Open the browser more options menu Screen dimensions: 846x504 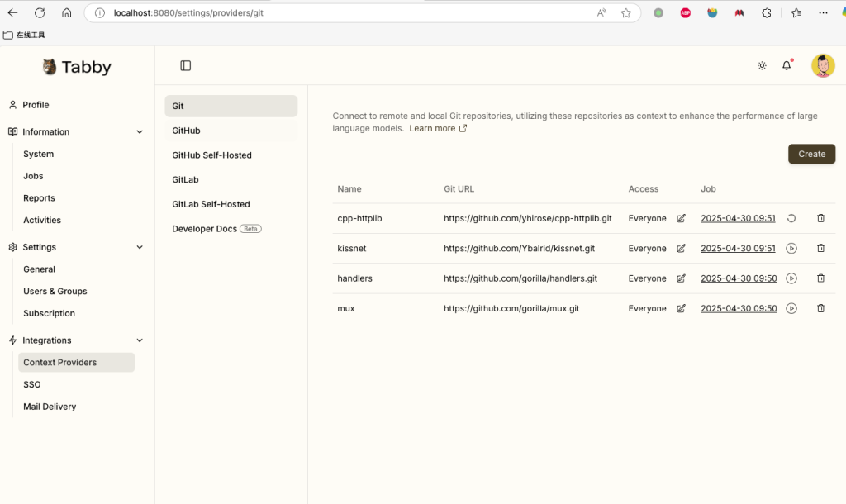(x=823, y=13)
